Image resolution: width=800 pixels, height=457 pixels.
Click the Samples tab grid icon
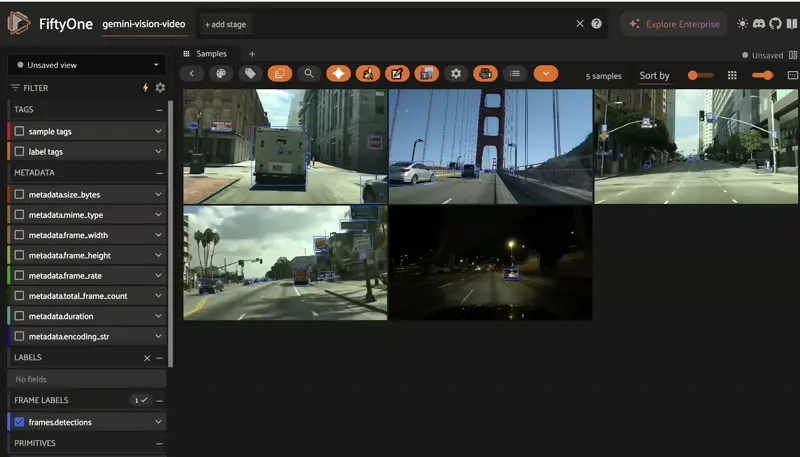(x=186, y=54)
